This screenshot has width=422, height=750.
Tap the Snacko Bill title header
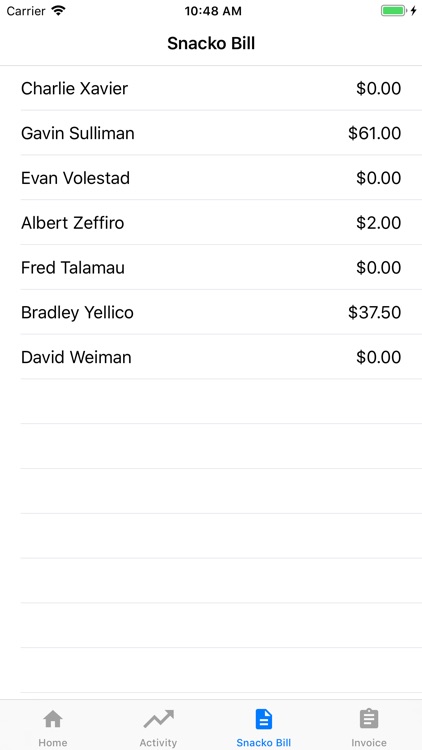tap(211, 44)
